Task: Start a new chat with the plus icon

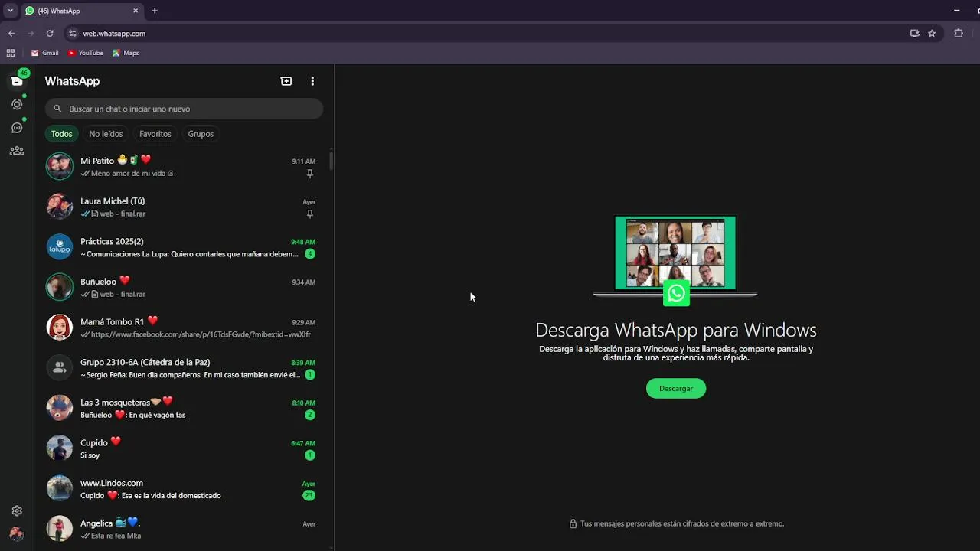Action: (x=286, y=81)
